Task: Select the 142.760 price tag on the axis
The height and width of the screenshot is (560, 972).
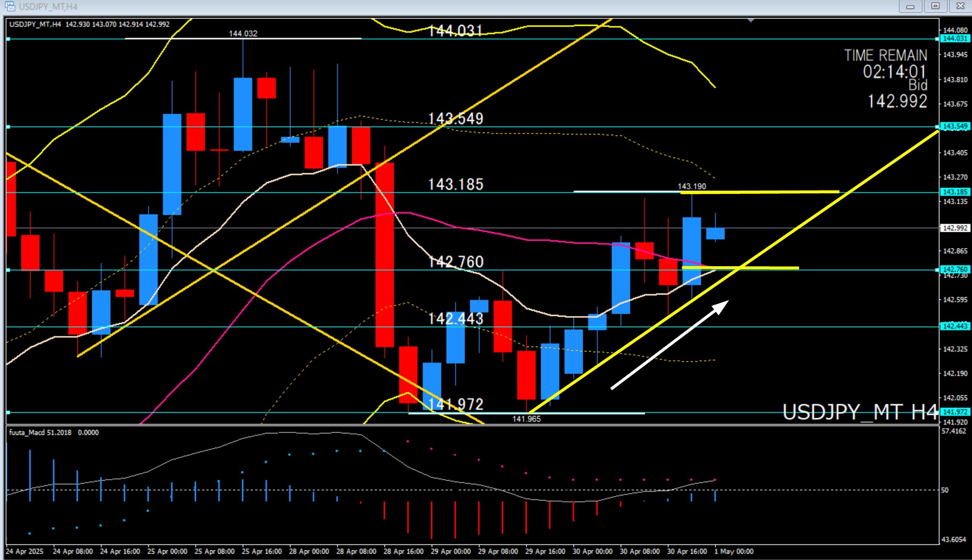Action: pos(955,269)
